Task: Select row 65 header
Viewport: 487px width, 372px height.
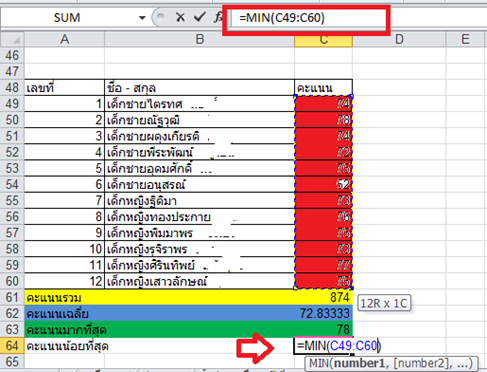Action: coord(12,362)
